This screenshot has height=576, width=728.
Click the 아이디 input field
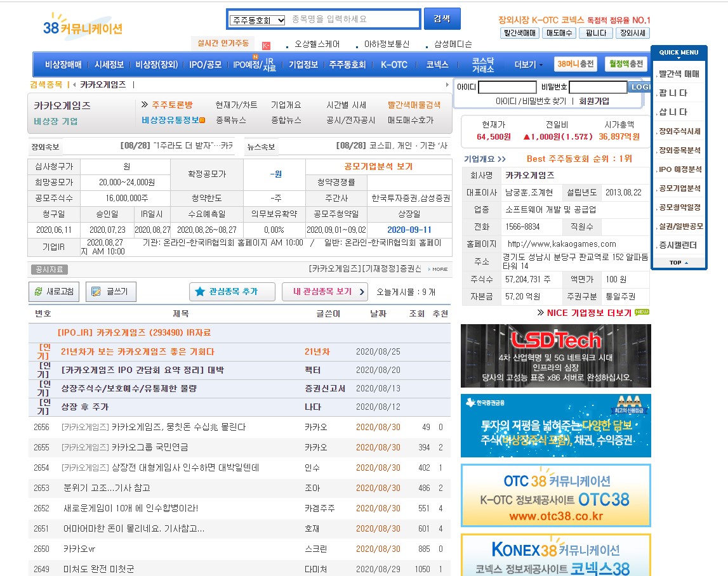(x=507, y=88)
